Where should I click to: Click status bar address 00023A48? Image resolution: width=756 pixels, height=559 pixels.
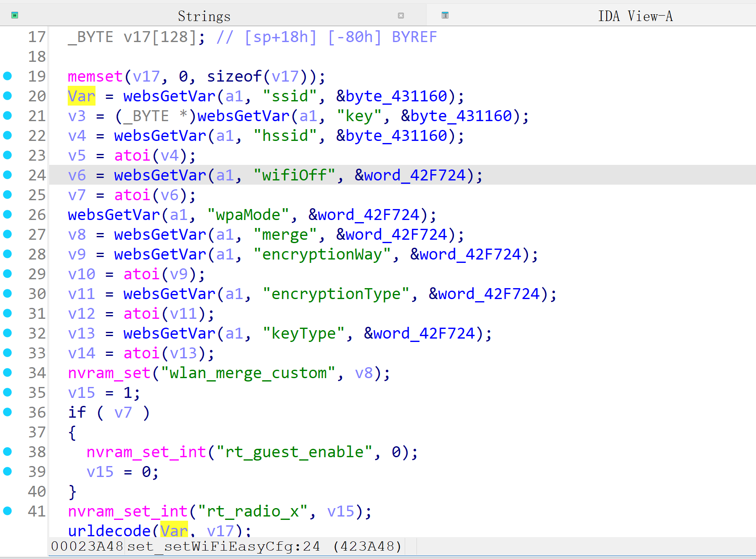click(87, 546)
